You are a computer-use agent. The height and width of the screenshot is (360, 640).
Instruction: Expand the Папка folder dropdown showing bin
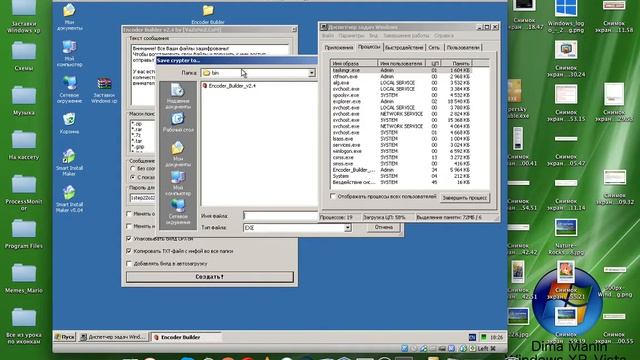click(311, 73)
